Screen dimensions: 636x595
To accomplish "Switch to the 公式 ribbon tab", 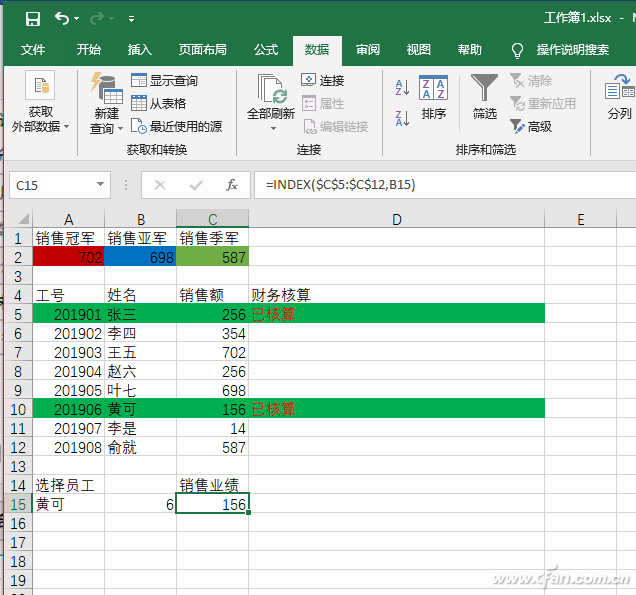I will tap(266, 50).
